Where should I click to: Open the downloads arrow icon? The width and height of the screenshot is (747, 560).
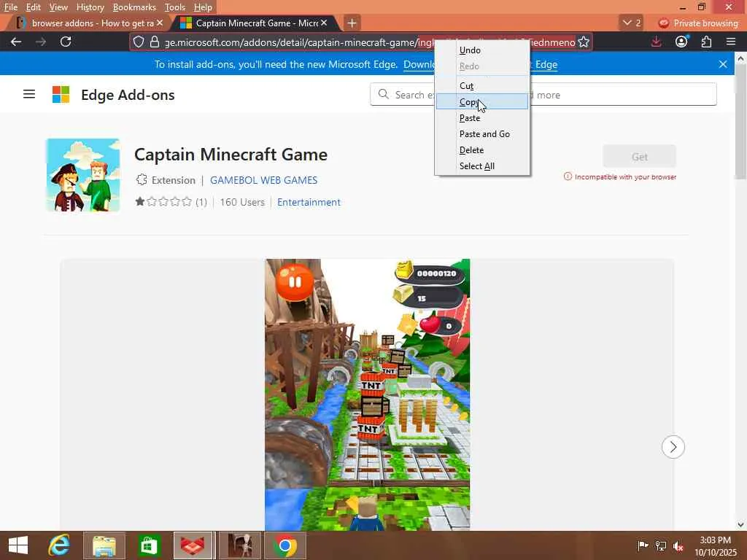(656, 42)
